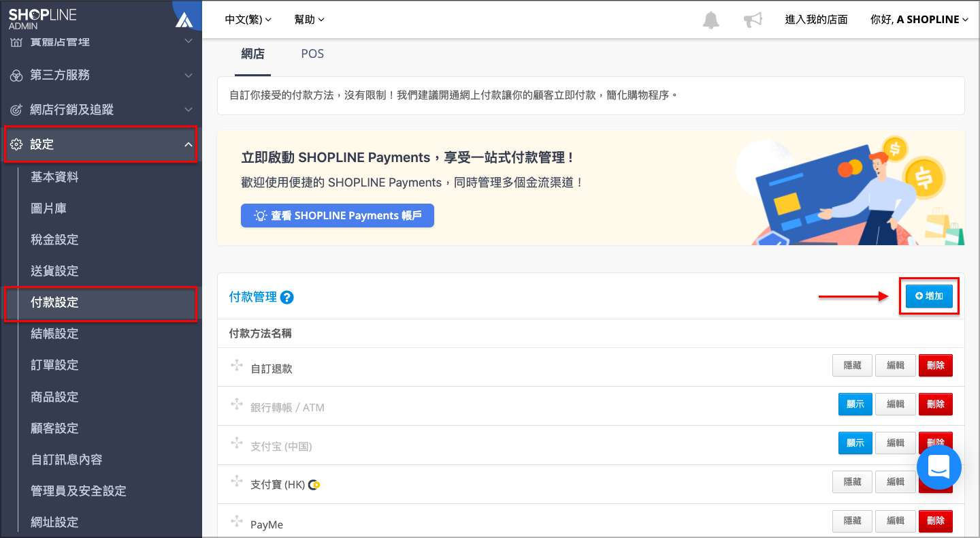Click the blue 增加 add button
980x538 pixels.
click(929, 296)
